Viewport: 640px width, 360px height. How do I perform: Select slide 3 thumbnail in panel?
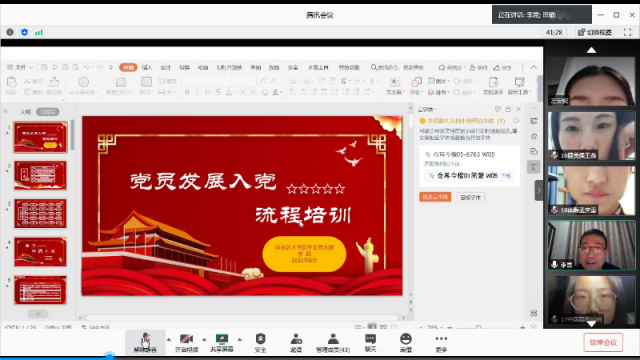[40, 213]
